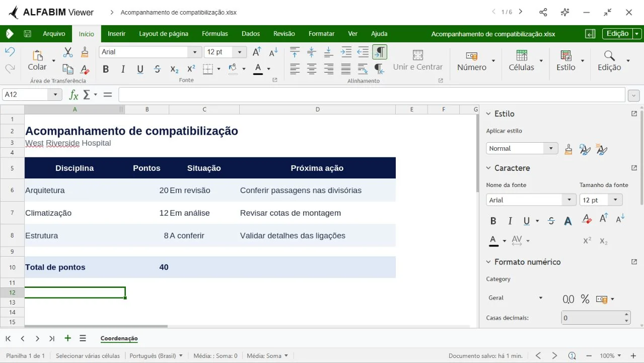Screen dimensions: 644x363
Task: Decrease font size in the ribbon
Action: tap(273, 52)
